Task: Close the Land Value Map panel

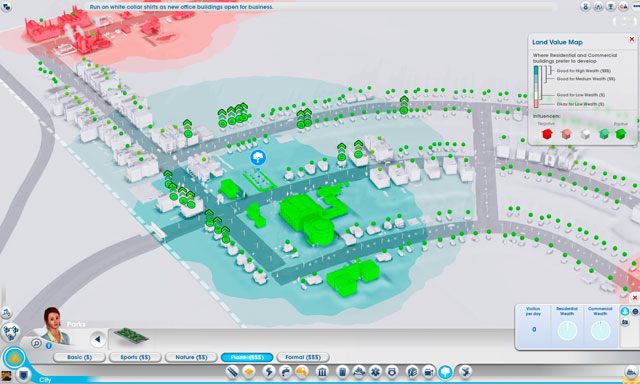Action: tap(632, 39)
